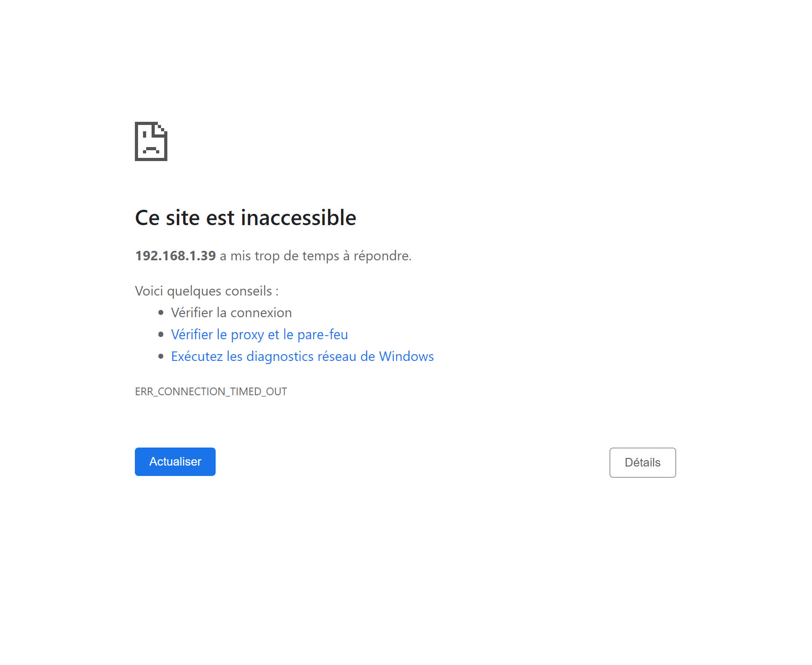
Task: Click the sad page error icon
Action: [x=151, y=141]
